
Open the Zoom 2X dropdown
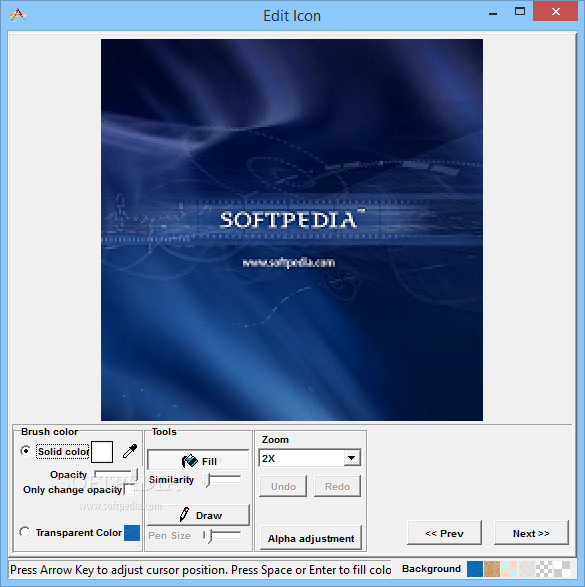[x=352, y=458]
